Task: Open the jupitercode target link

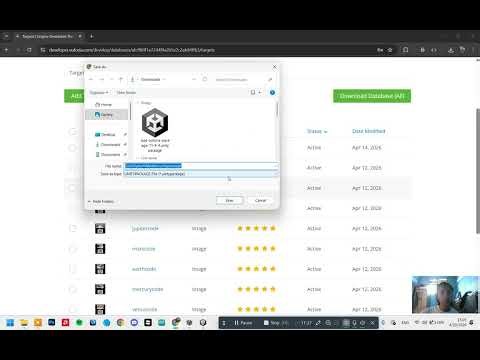Action: [145, 229]
